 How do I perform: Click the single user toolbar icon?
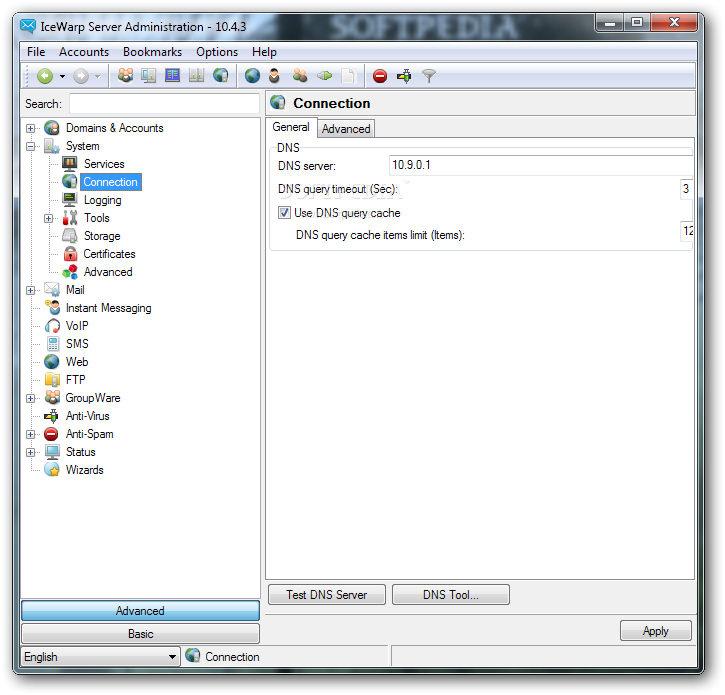point(275,75)
